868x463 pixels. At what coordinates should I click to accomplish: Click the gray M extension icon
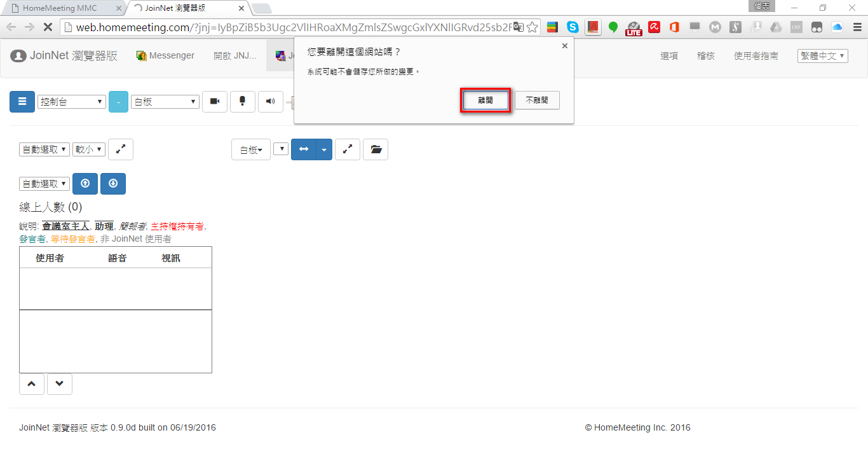715,27
